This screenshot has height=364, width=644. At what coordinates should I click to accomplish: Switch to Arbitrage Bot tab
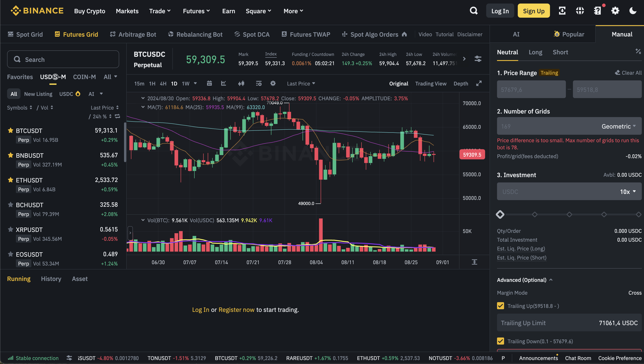tap(133, 34)
